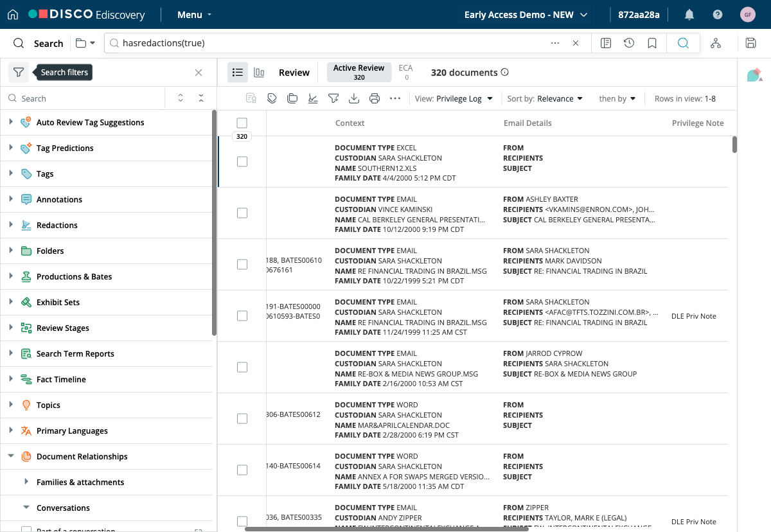
Task: Click the save floppy disk icon
Action: (x=750, y=43)
